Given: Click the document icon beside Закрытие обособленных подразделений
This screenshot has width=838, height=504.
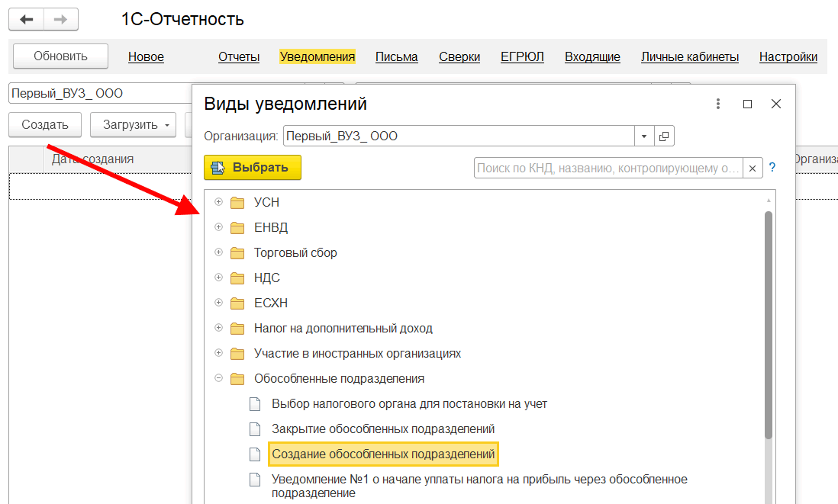Looking at the screenshot, I should [256, 429].
